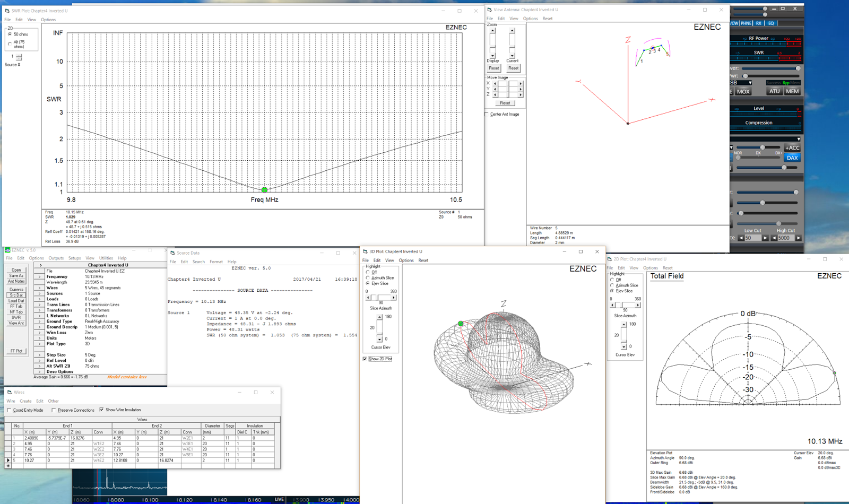Click the green SWR frequency marker dot

[264, 190]
